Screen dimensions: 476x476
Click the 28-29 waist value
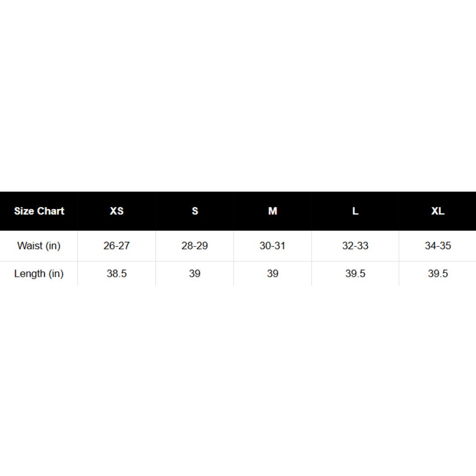tap(195, 245)
